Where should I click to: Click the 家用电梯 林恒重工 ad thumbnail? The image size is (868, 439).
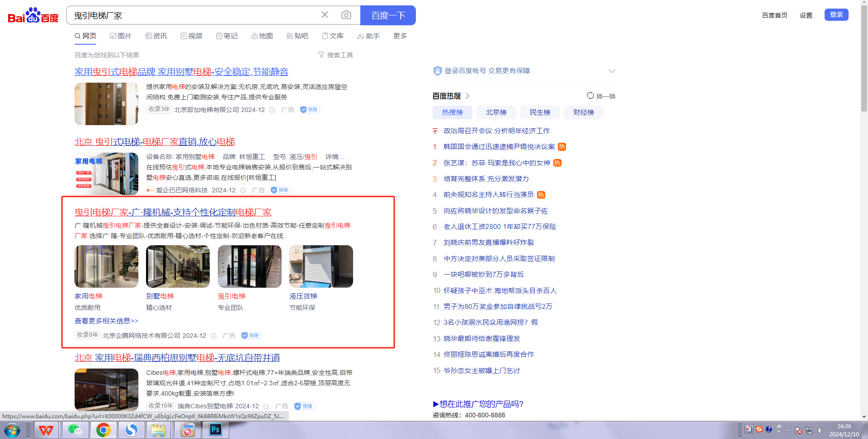coord(106,174)
